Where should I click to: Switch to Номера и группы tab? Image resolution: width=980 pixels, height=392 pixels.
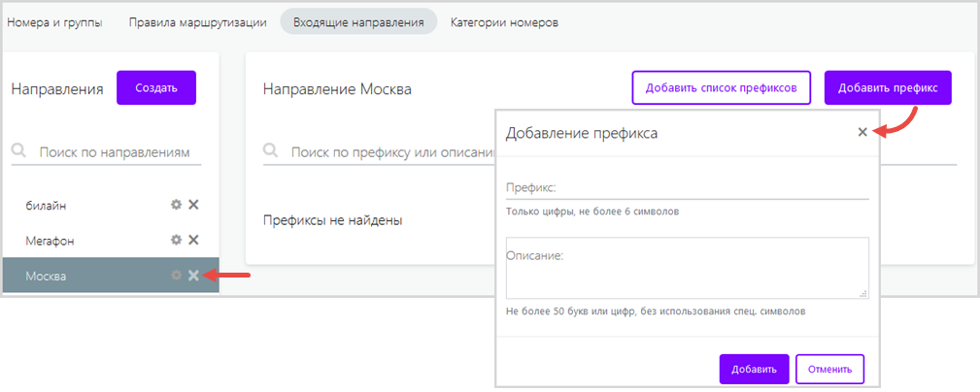[54, 21]
